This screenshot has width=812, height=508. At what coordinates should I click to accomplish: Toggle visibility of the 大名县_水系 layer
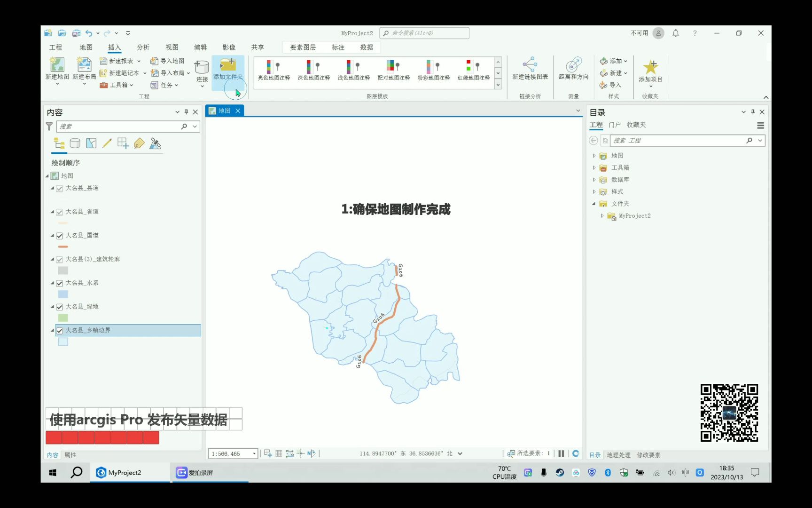point(59,283)
